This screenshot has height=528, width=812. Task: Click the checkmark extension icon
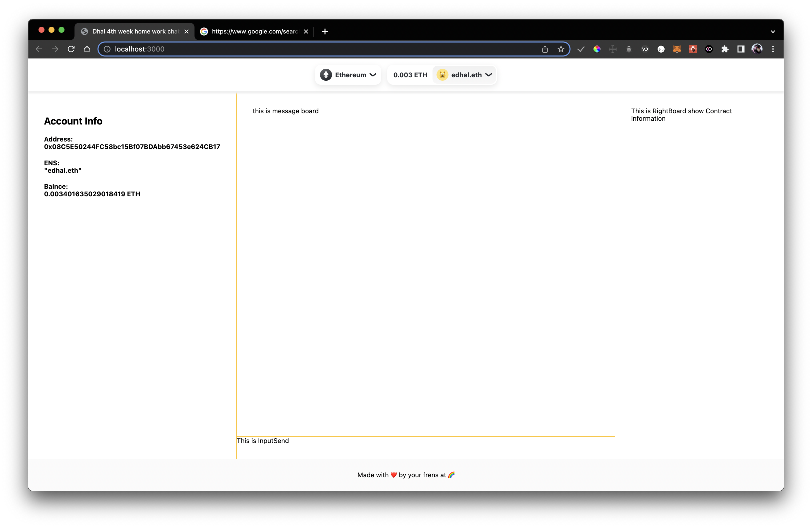pyautogui.click(x=581, y=49)
